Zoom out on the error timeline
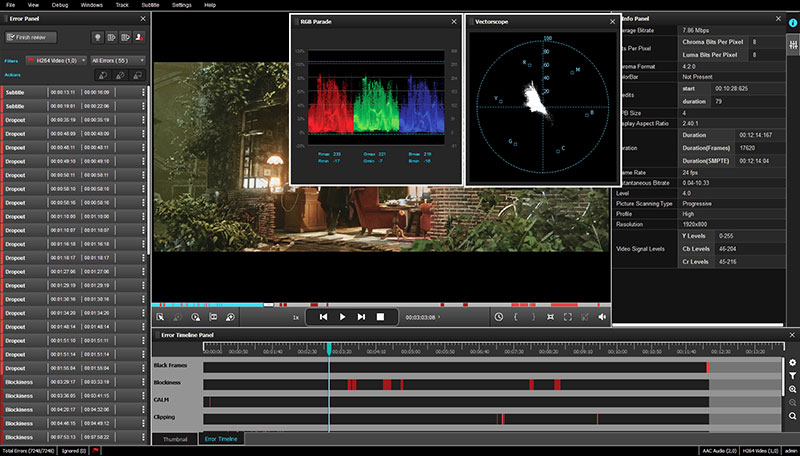Image resolution: width=800 pixels, height=456 pixels. pyautogui.click(x=792, y=402)
